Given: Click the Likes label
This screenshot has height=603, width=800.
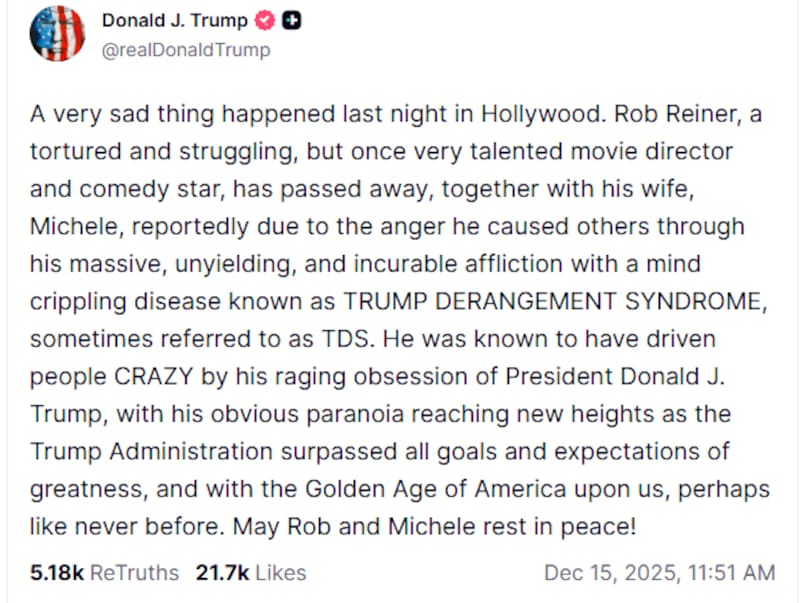Looking at the screenshot, I should pos(281,572).
